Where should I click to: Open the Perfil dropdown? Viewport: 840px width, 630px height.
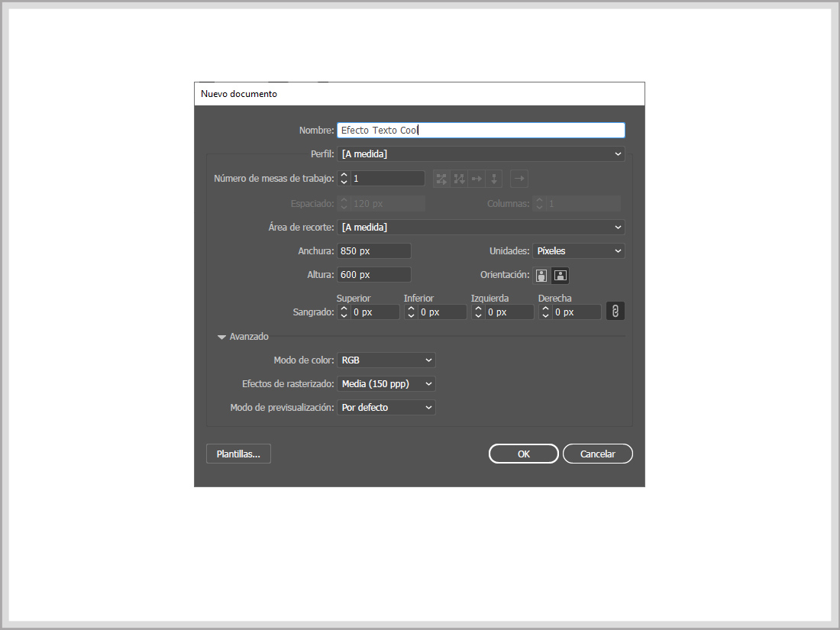pyautogui.click(x=480, y=154)
